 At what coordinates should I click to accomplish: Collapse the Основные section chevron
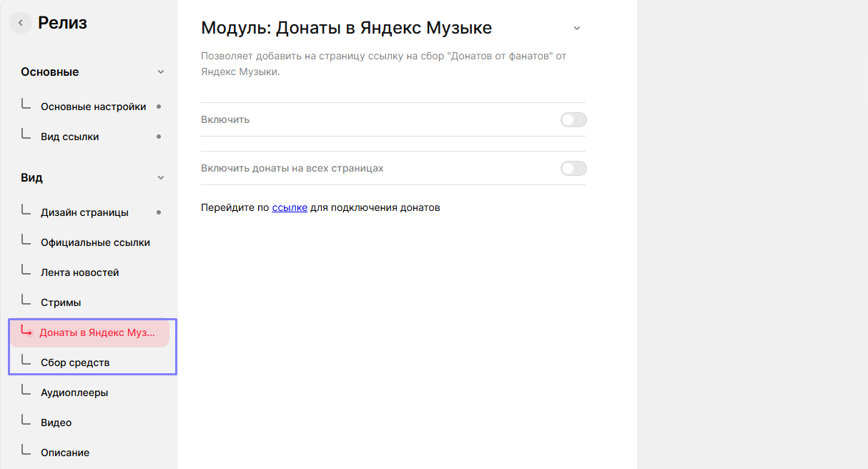pyautogui.click(x=161, y=72)
